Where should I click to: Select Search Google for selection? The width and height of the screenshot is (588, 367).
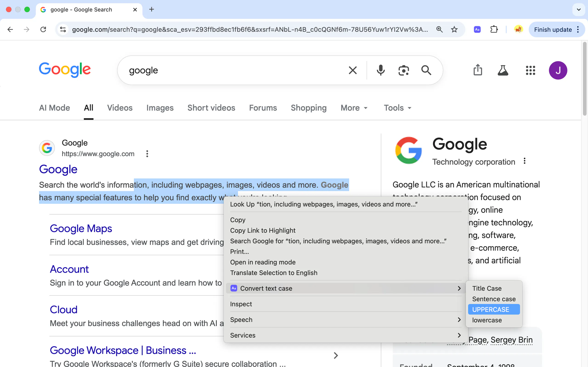(x=346, y=241)
